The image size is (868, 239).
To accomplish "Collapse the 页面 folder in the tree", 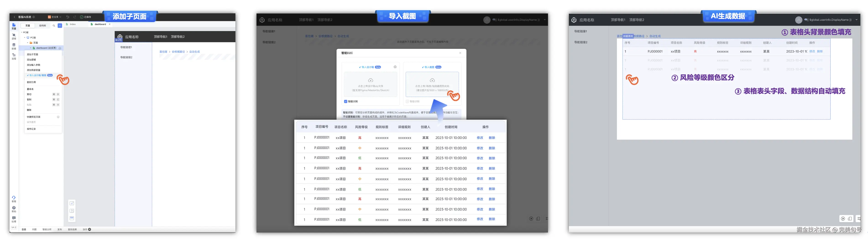I will (x=27, y=43).
